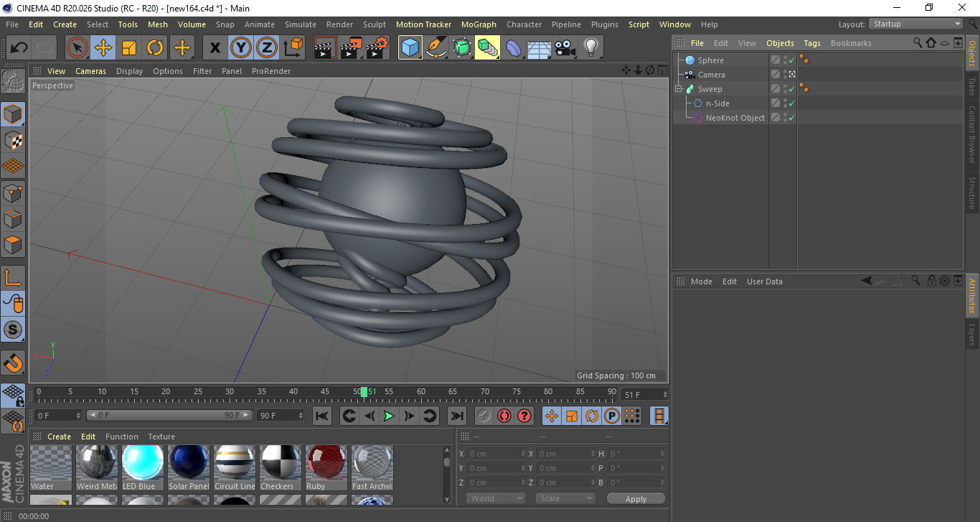Image resolution: width=980 pixels, height=522 pixels.
Task: Click the Record Active Objects button
Action: click(484, 416)
